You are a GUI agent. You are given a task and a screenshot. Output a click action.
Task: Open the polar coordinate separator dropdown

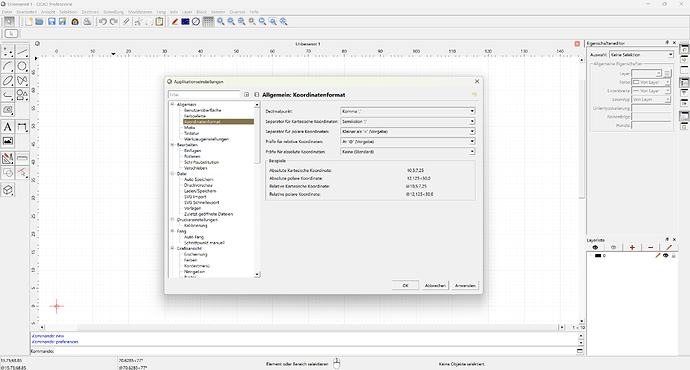pyautogui.click(x=407, y=132)
